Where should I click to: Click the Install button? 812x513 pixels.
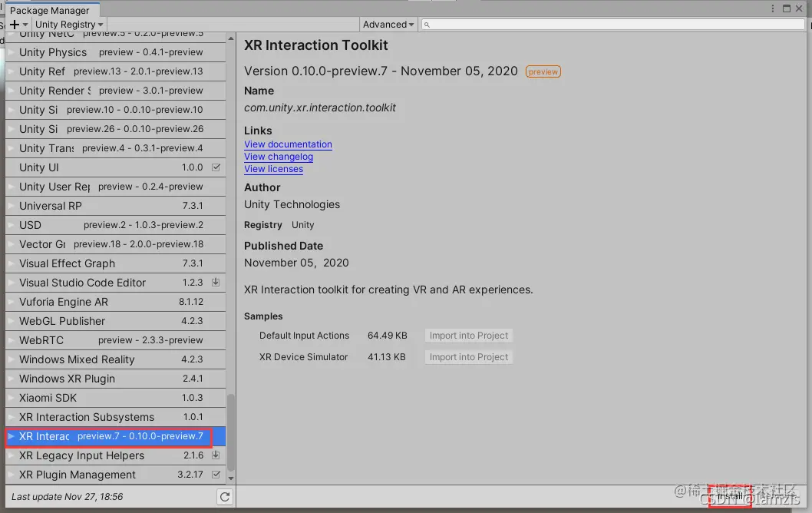(x=730, y=496)
